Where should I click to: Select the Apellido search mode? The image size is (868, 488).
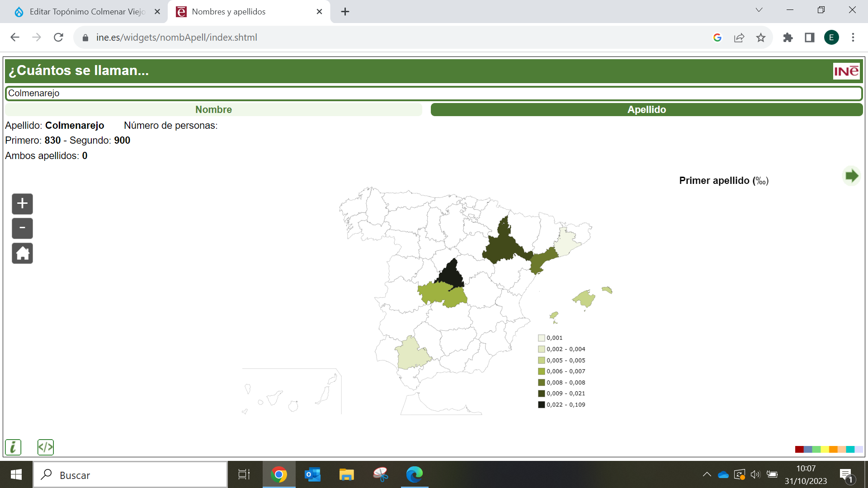coord(646,110)
